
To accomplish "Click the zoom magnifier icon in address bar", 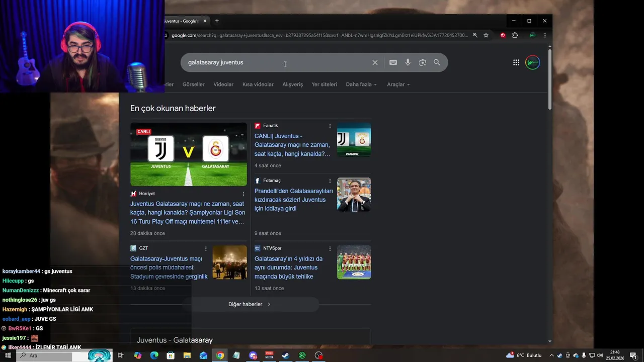I will [475, 35].
